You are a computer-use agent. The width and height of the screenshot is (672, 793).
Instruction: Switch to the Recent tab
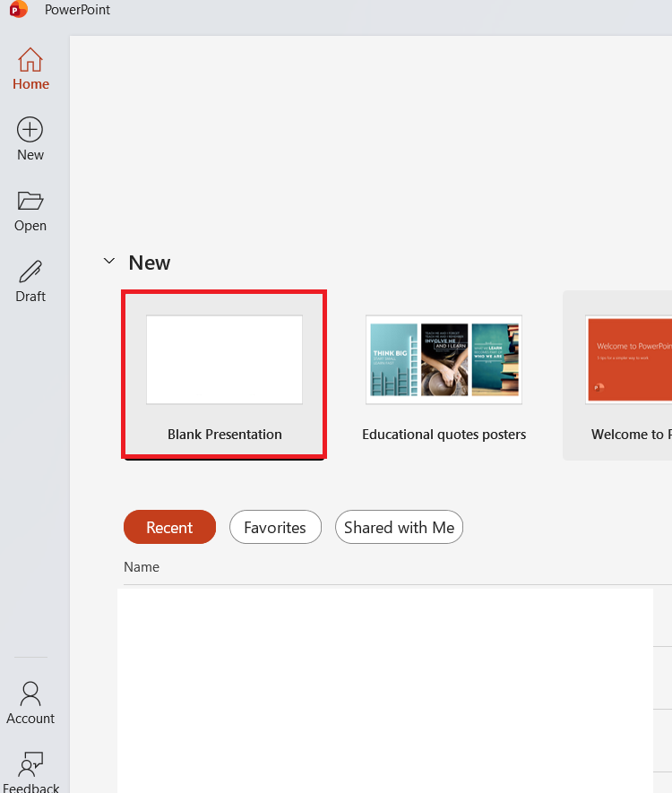[x=169, y=527]
